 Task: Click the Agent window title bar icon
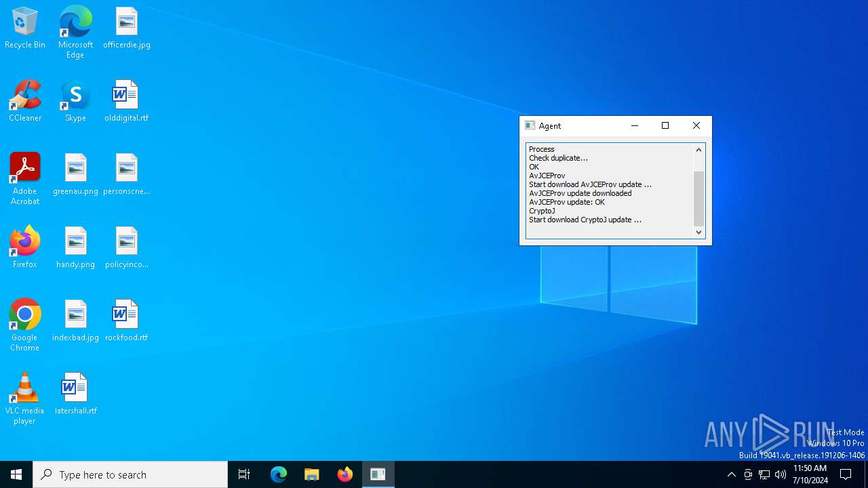point(530,125)
